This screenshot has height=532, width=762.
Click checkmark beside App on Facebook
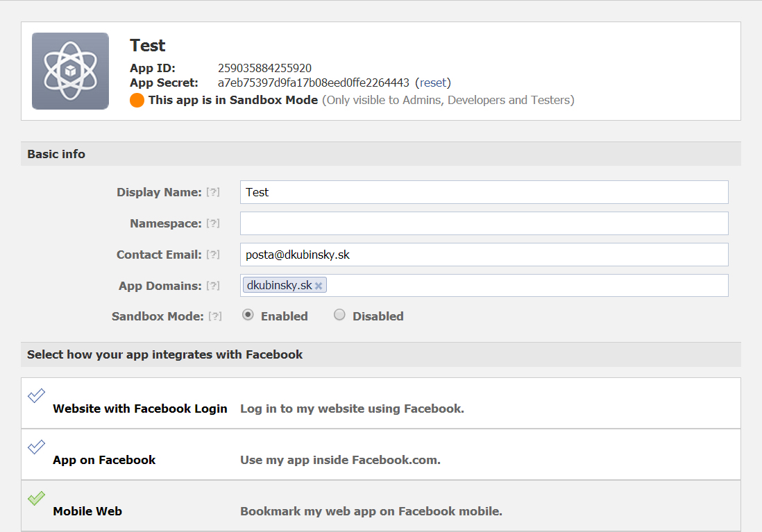pyautogui.click(x=36, y=447)
